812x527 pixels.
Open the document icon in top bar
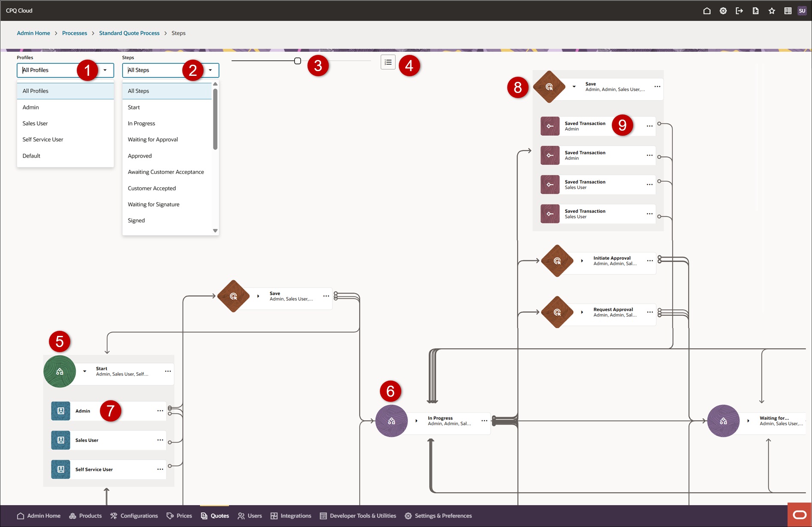[755, 10]
